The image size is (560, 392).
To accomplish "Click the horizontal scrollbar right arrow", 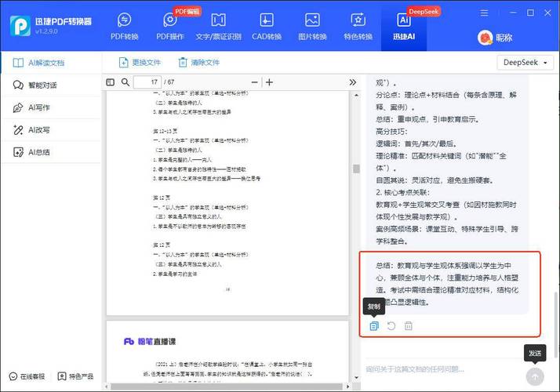I will [x=348, y=387].
